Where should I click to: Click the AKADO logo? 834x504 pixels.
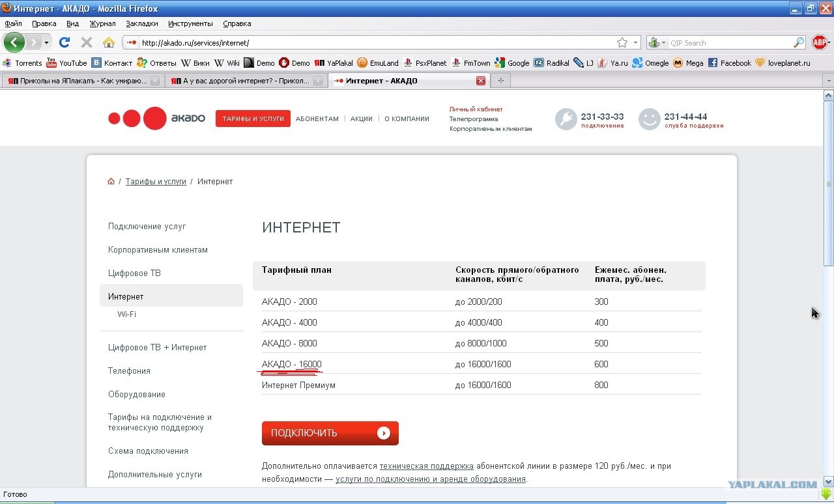(x=156, y=119)
